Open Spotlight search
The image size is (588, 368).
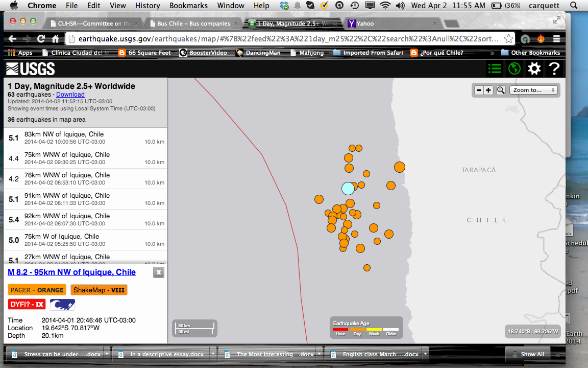573,5
